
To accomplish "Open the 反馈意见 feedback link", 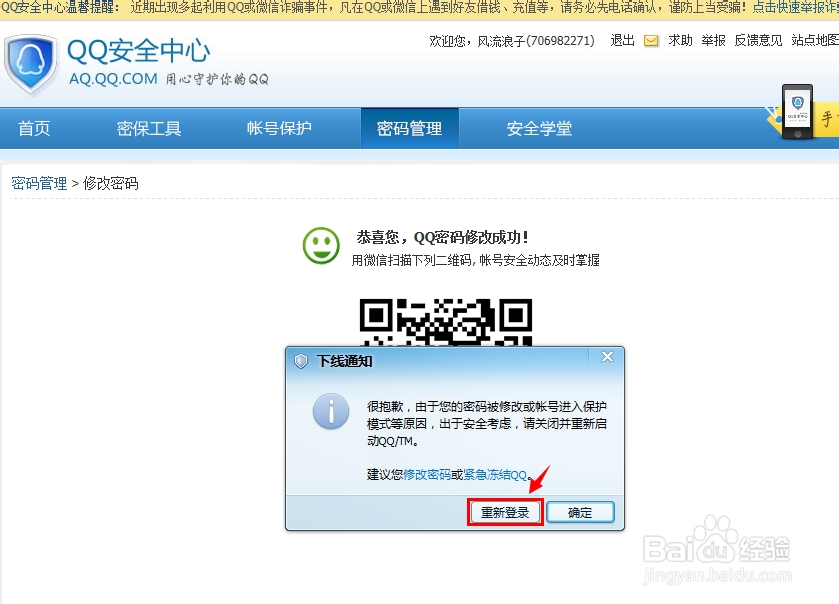I will click(x=758, y=41).
